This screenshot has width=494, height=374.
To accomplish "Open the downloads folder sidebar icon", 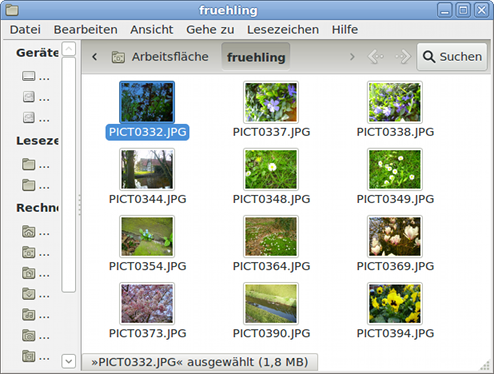I will 29,294.
